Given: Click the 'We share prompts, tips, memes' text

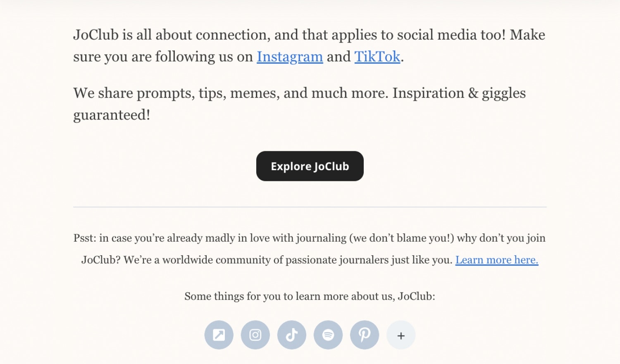Looking at the screenshot, I should coord(300,104).
